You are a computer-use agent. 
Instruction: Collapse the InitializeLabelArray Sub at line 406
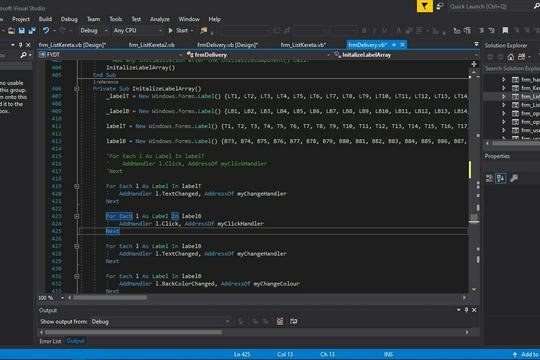(77, 89)
